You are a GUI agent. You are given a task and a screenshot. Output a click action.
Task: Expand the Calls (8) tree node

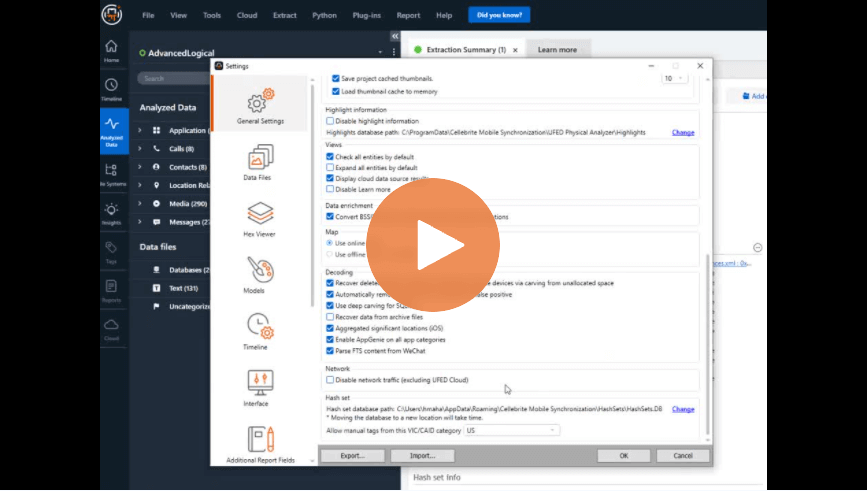pyautogui.click(x=140, y=149)
